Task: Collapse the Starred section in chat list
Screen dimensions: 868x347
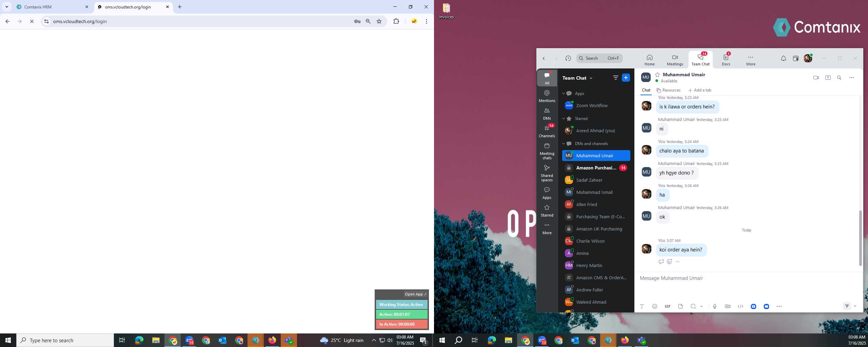Action: 564,119
